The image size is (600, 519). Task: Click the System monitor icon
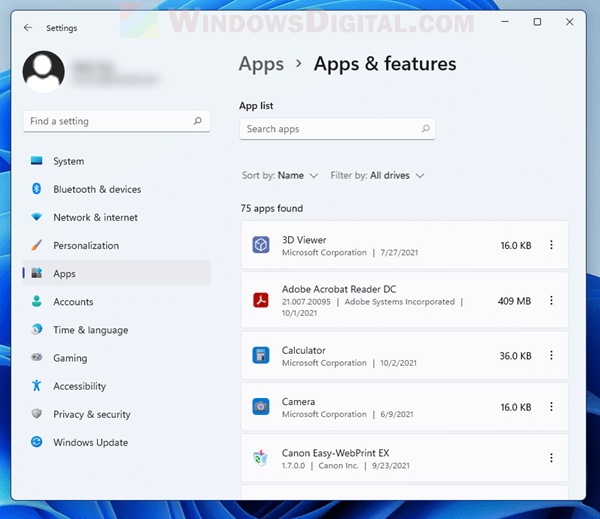click(37, 161)
